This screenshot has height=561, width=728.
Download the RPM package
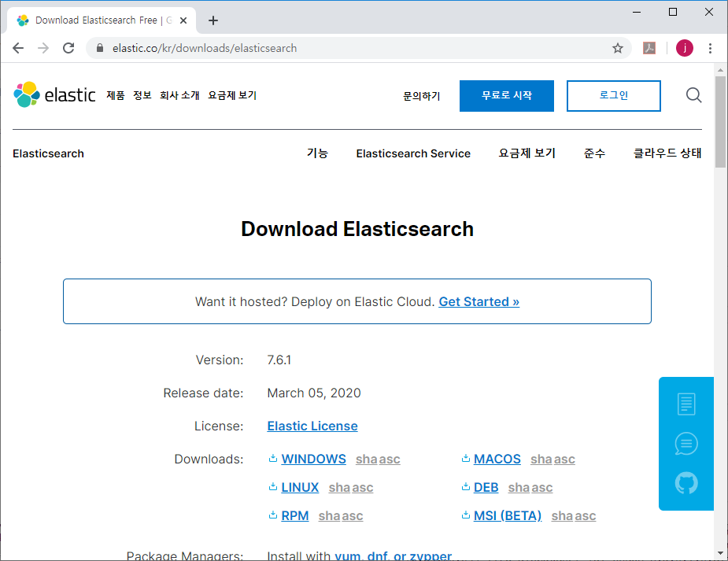coord(295,515)
